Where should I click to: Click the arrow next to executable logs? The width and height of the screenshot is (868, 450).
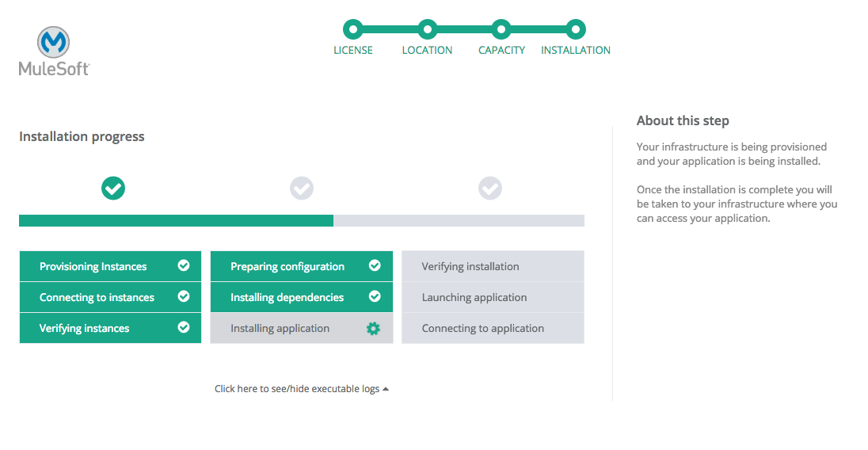386,389
